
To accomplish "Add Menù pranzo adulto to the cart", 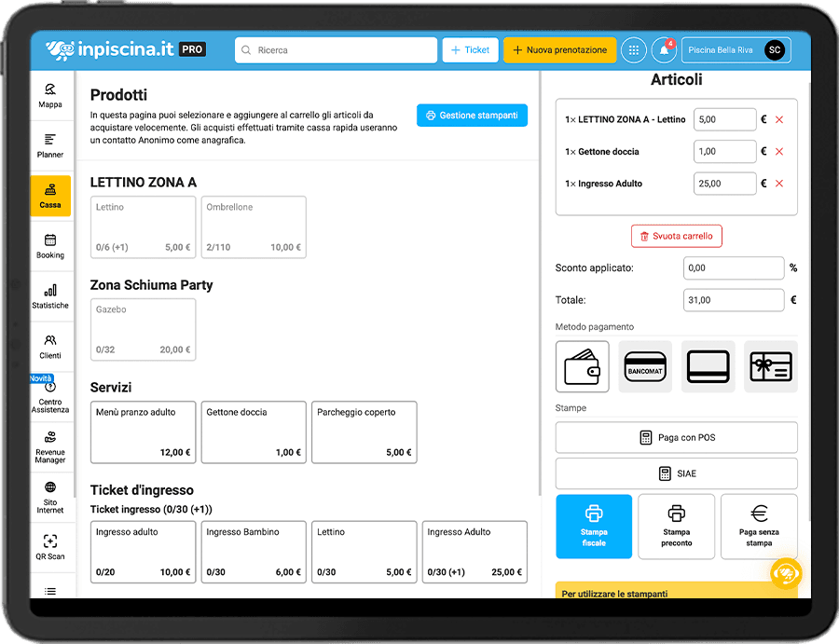I will pos(144,432).
